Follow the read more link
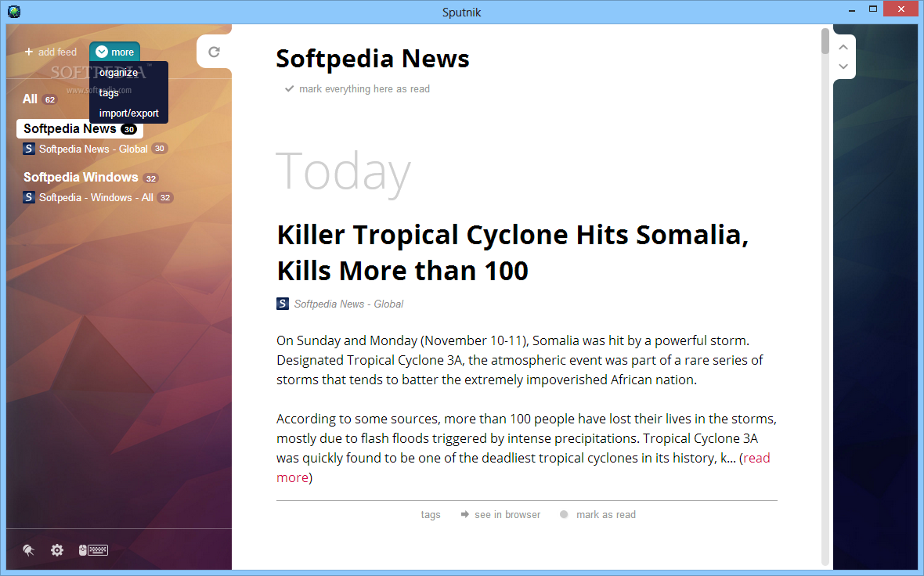 click(x=756, y=458)
